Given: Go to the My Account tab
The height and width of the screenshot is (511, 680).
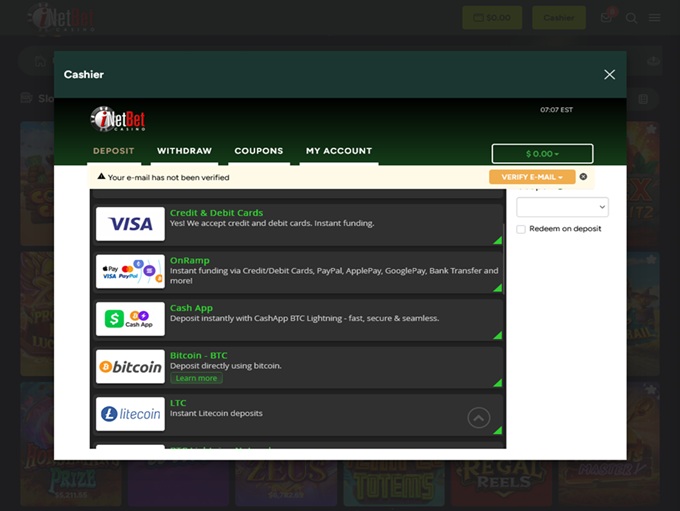Looking at the screenshot, I should (339, 151).
